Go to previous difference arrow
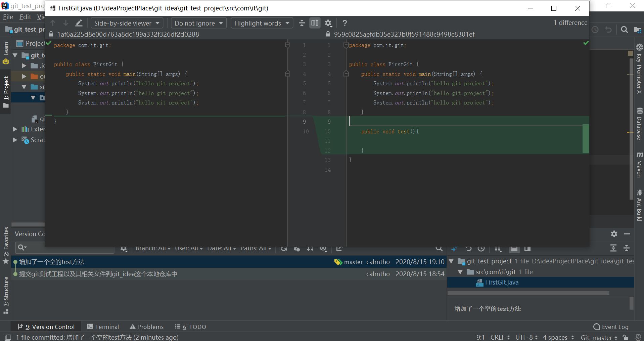The image size is (644, 341). click(53, 23)
